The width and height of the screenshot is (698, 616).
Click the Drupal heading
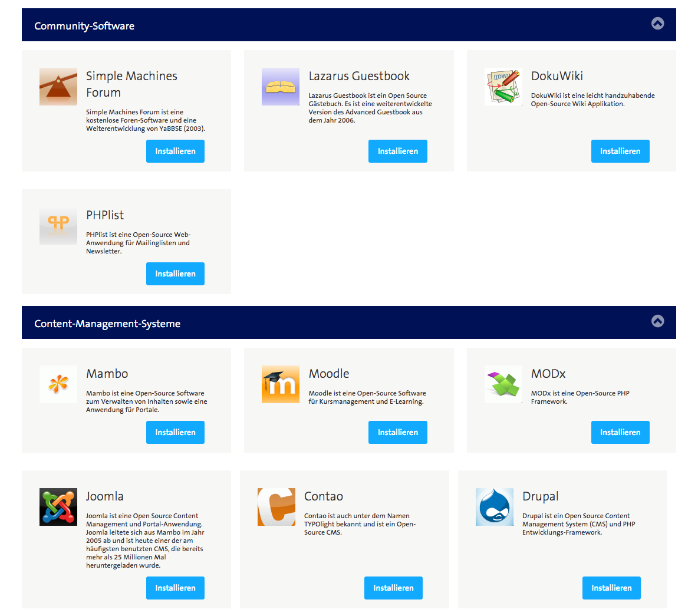(x=541, y=497)
